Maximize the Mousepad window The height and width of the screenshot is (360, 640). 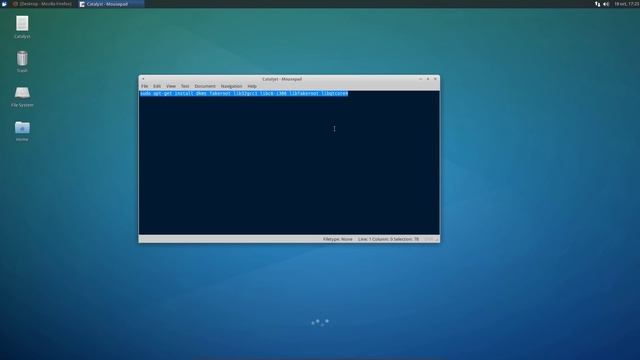click(428, 79)
